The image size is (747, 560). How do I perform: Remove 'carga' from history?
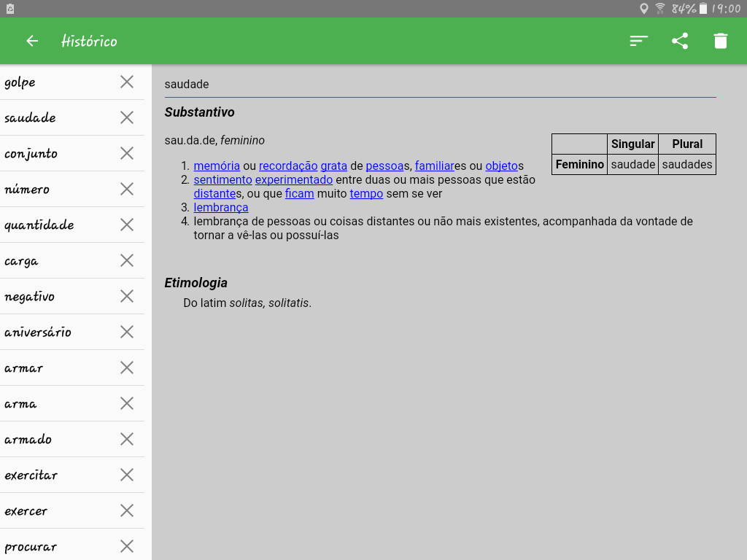[127, 260]
